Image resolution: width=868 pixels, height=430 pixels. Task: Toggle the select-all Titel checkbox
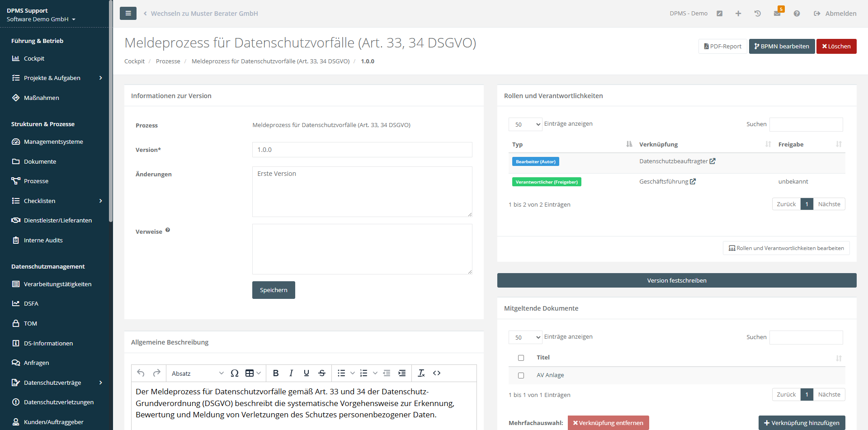521,358
